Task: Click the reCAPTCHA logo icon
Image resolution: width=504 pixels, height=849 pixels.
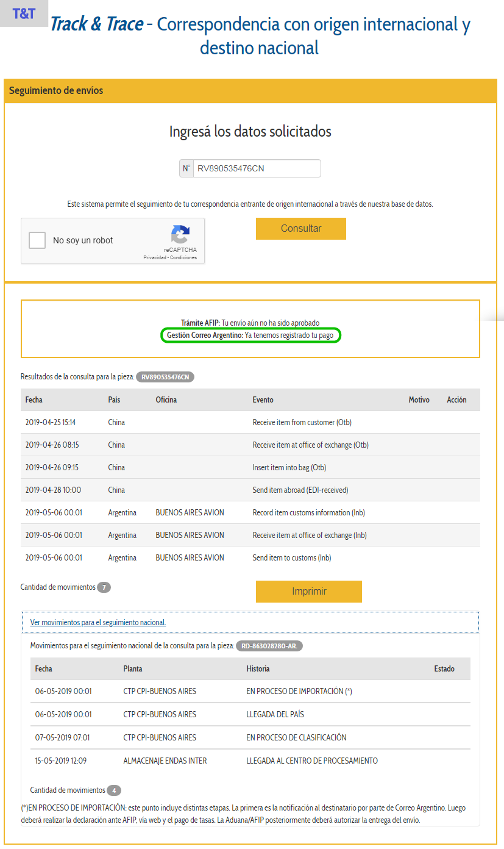Action: (180, 235)
